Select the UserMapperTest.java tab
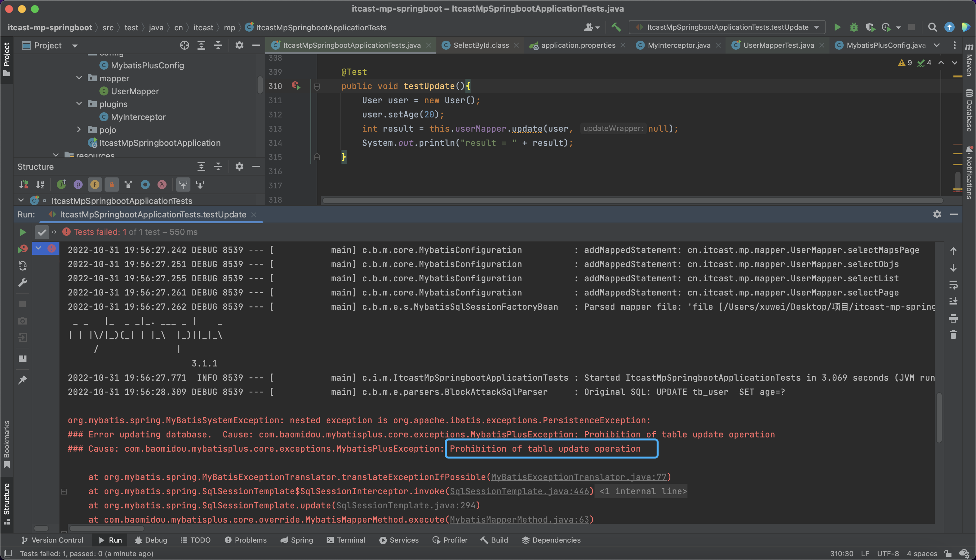976x560 pixels. pyautogui.click(x=779, y=45)
